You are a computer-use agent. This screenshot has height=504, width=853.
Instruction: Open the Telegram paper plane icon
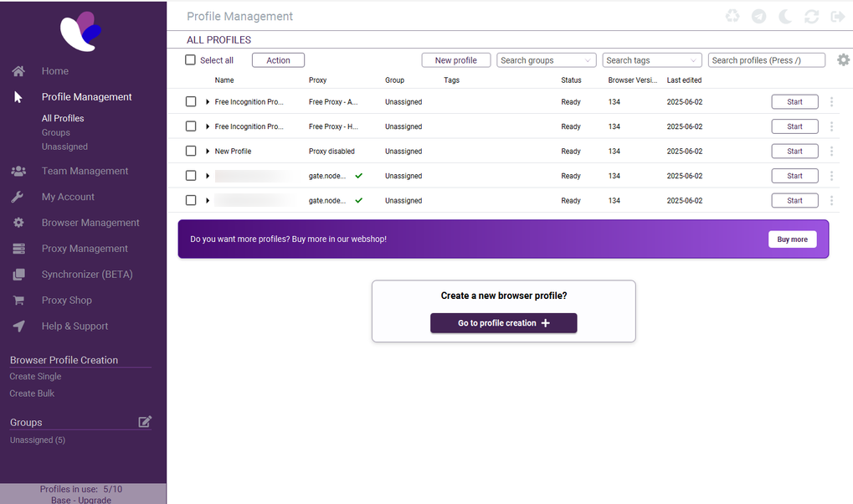(x=758, y=17)
